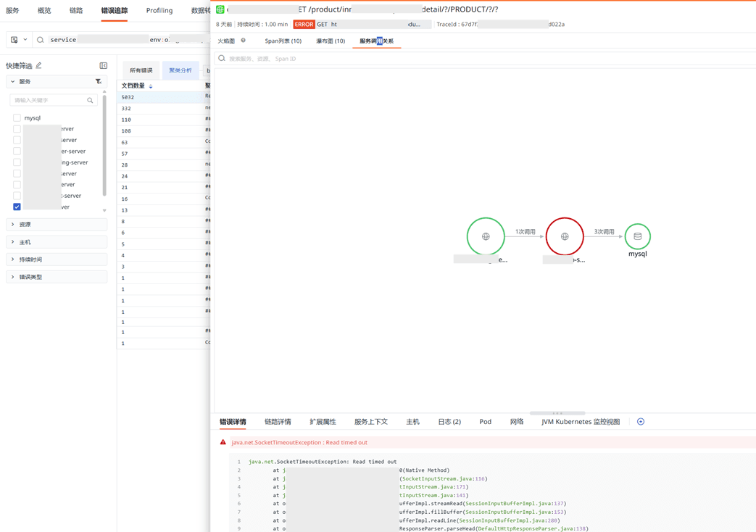Click the edit pencil next to 快捷筛选
756x532 pixels.
click(39, 66)
